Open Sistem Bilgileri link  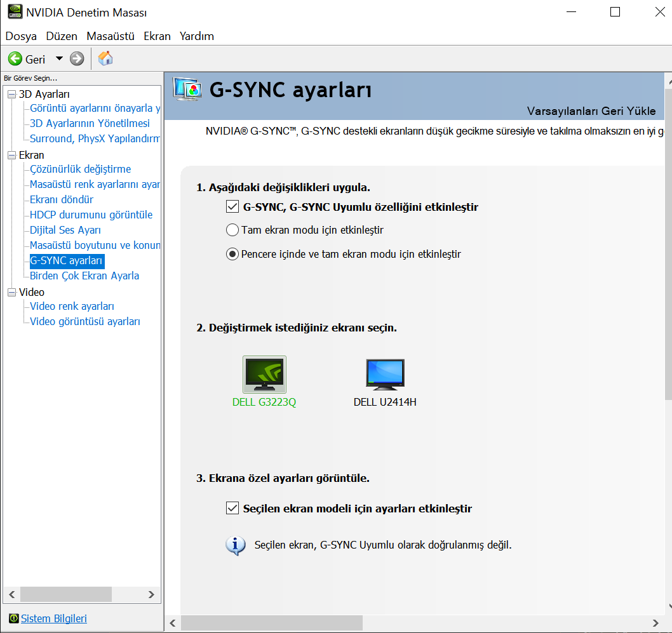pos(54,618)
